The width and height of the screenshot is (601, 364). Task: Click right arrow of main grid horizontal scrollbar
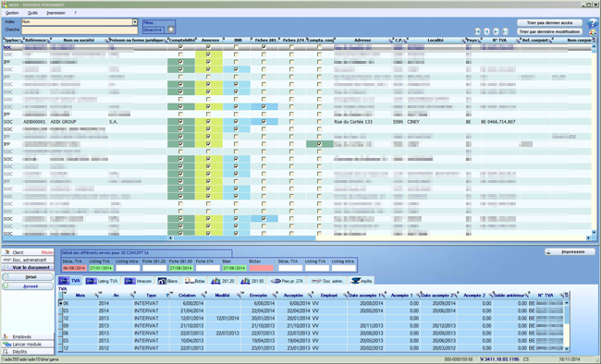point(588,238)
